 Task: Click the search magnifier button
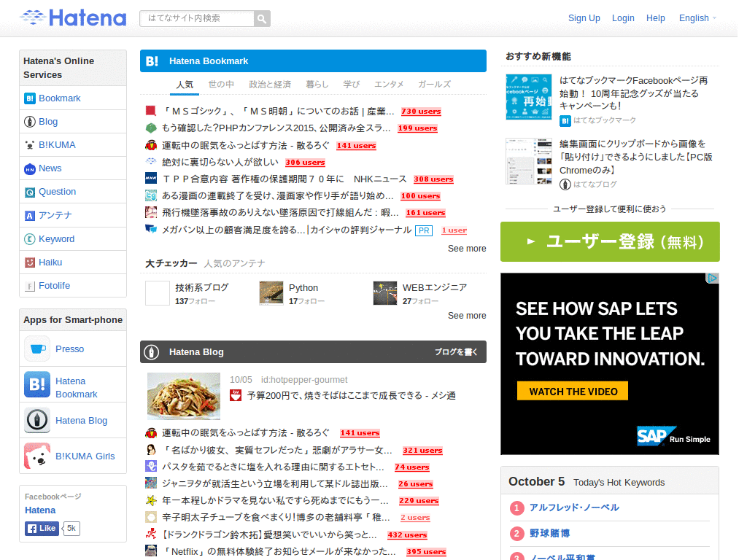(262, 18)
